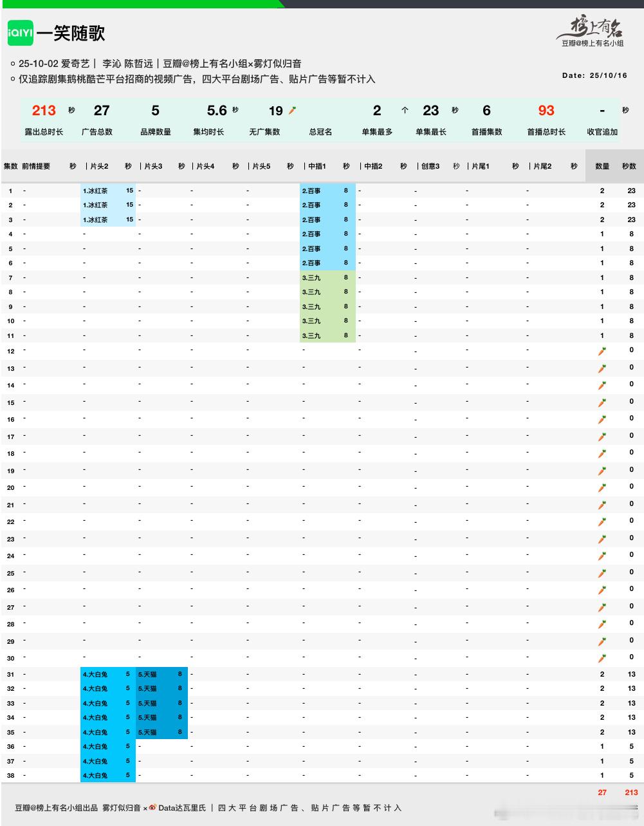The image size is (644, 826).
Task: Click the carrot icon in row 16
Action: pos(602,419)
